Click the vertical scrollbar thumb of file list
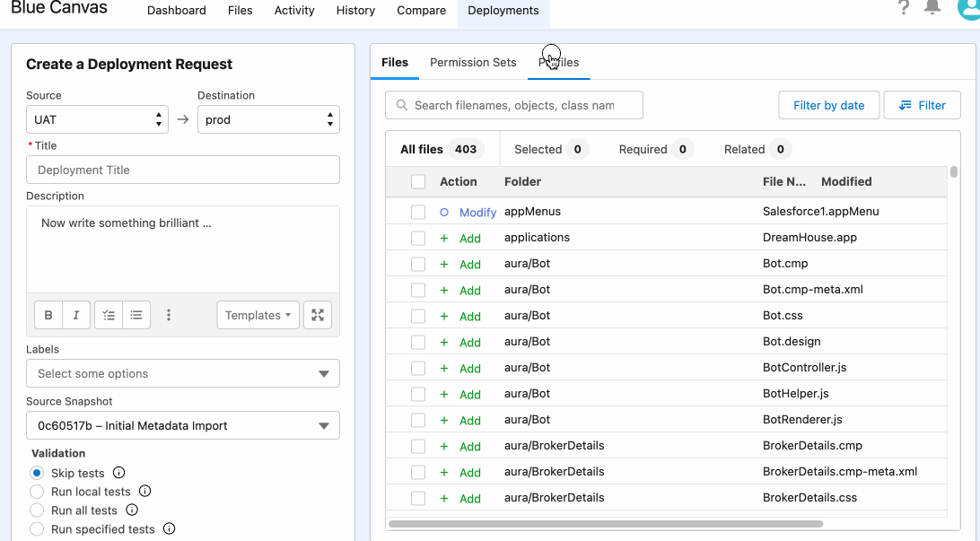Screen dimensions: 980x541 [x=953, y=171]
